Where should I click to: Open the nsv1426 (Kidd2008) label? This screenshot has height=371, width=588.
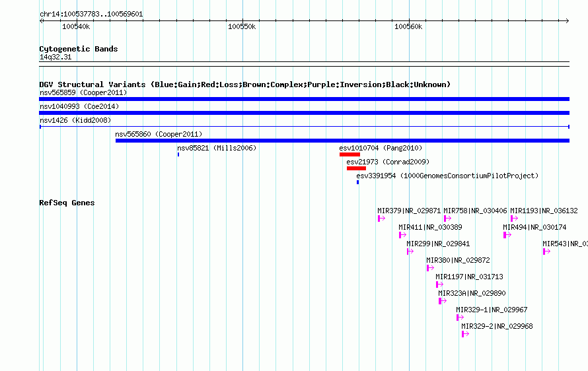tap(75, 120)
